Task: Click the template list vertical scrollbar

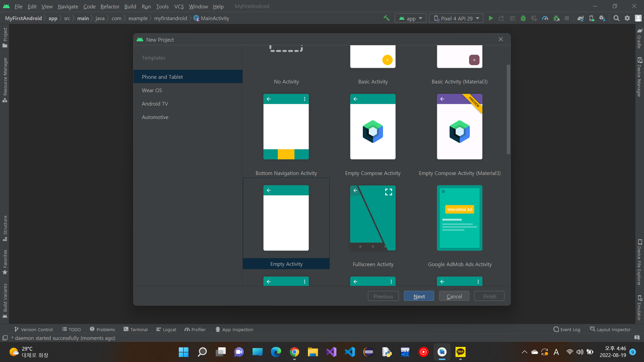Action: point(508,109)
